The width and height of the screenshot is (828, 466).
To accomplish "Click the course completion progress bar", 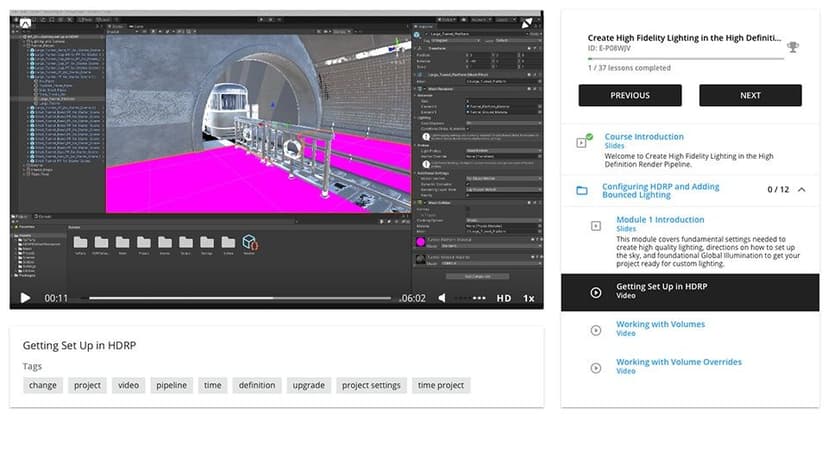I will pos(685,59).
